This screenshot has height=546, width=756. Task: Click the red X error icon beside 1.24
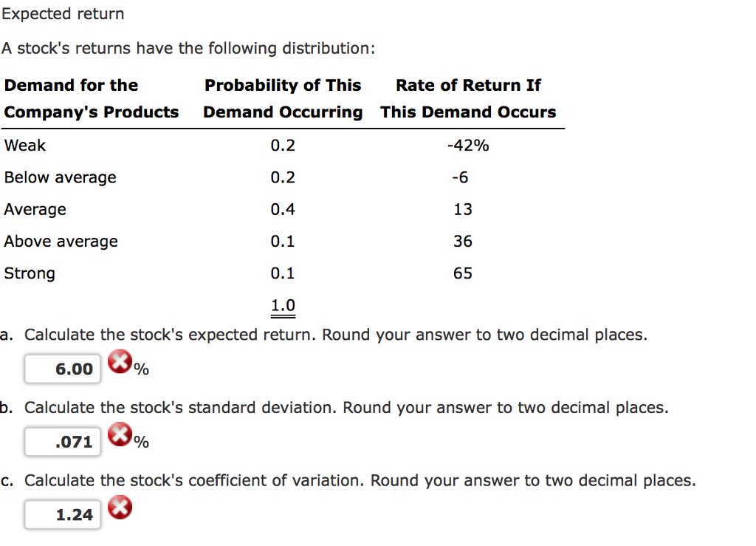click(x=120, y=507)
